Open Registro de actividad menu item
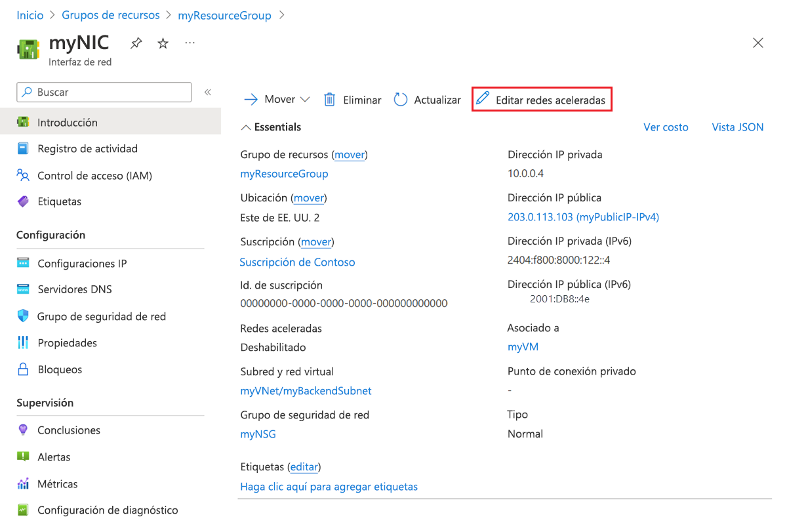This screenshot has height=532, width=787. 87,149
